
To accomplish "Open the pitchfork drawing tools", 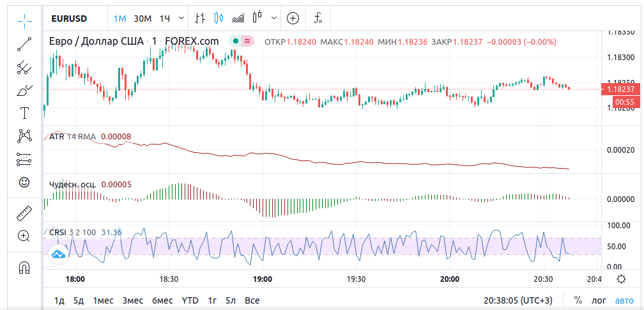I will (24, 67).
